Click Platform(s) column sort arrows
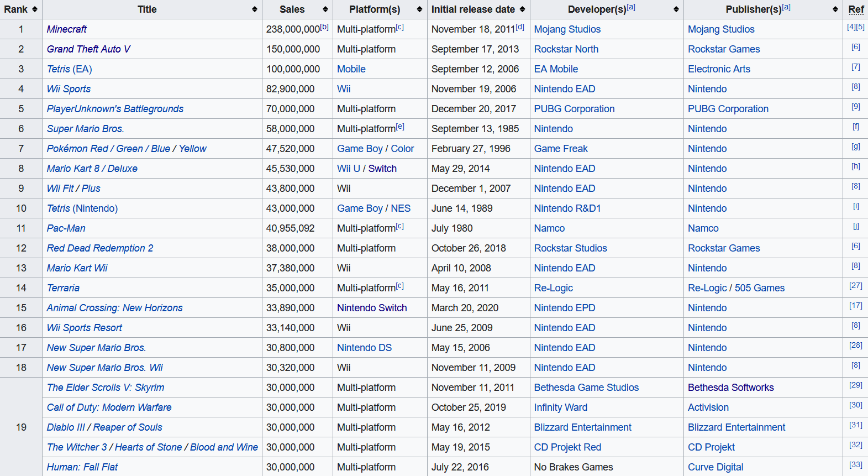The width and height of the screenshot is (868, 476). (419, 9)
